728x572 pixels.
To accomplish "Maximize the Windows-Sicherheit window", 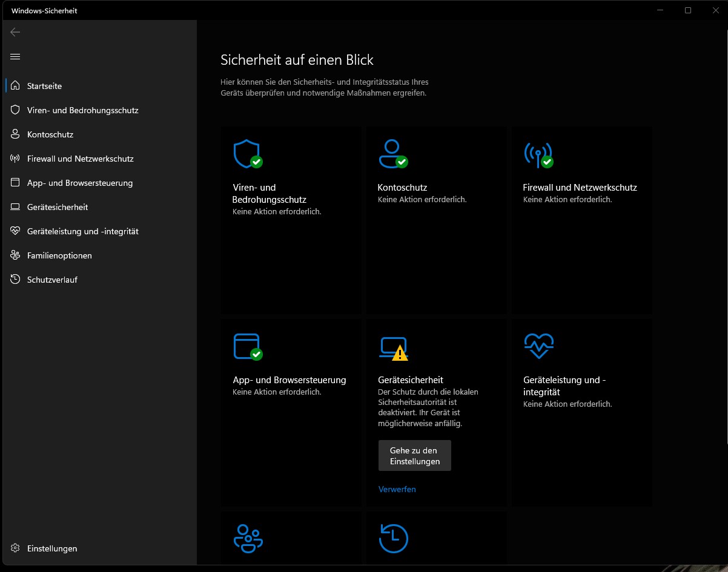I will click(688, 10).
